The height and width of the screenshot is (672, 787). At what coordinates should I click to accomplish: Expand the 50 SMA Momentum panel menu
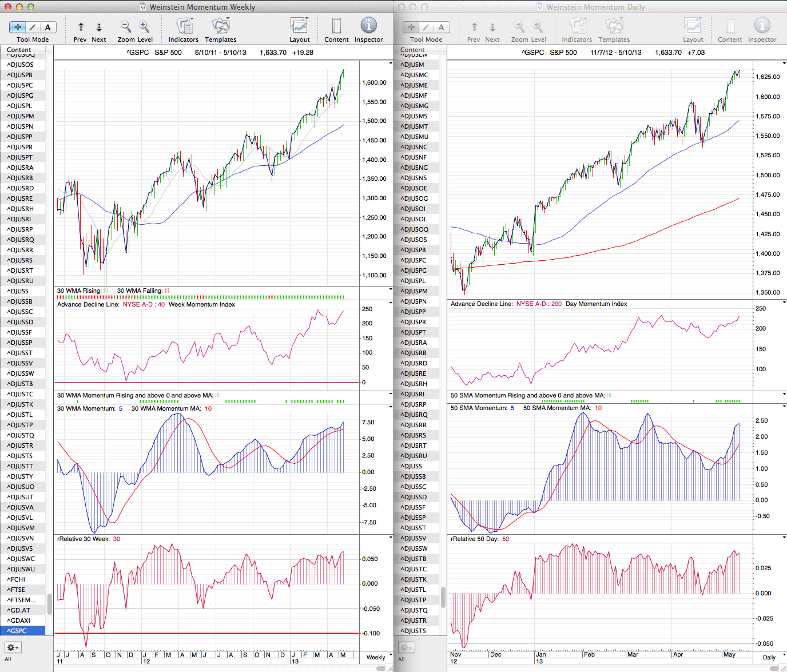(784, 407)
